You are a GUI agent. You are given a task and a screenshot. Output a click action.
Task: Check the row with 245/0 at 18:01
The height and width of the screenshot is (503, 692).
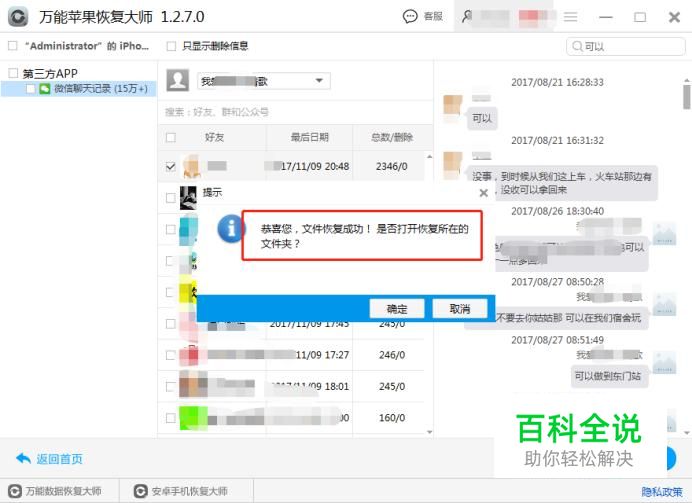coord(170,387)
